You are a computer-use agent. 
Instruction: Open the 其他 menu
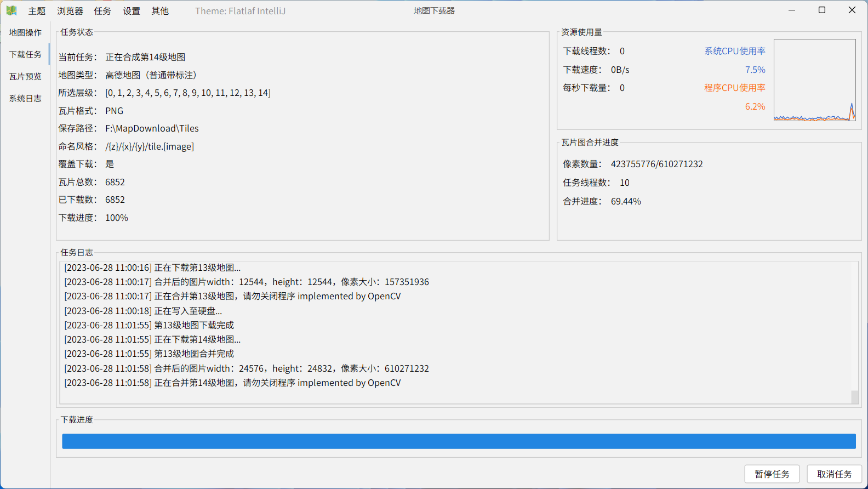(160, 11)
